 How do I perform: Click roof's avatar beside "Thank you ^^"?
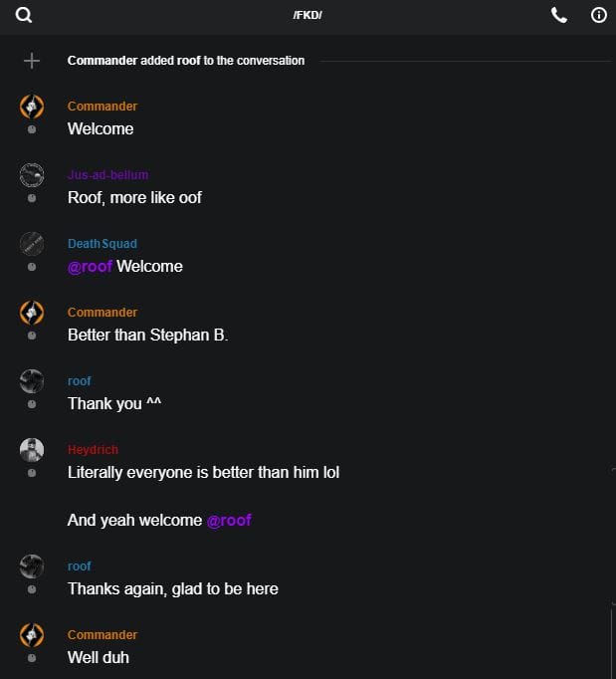pyautogui.click(x=32, y=381)
